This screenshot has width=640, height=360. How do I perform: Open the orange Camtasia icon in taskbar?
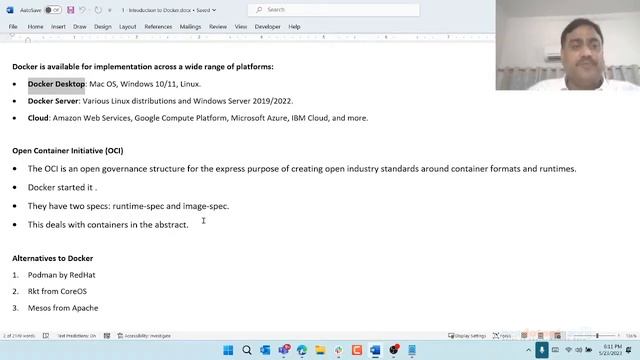tap(357, 350)
